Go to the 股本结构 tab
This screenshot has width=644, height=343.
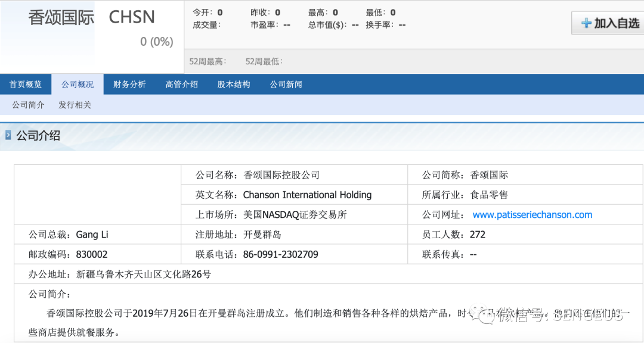[x=234, y=85]
